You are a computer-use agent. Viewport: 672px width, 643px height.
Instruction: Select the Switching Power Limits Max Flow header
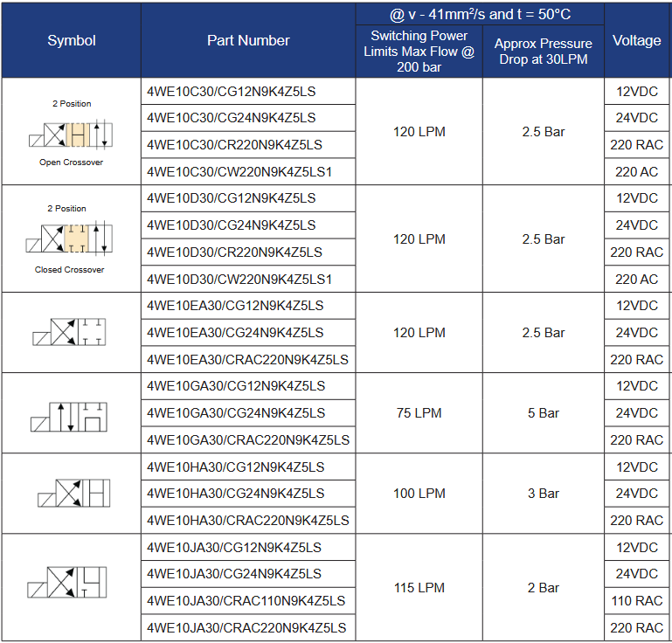tap(419, 52)
